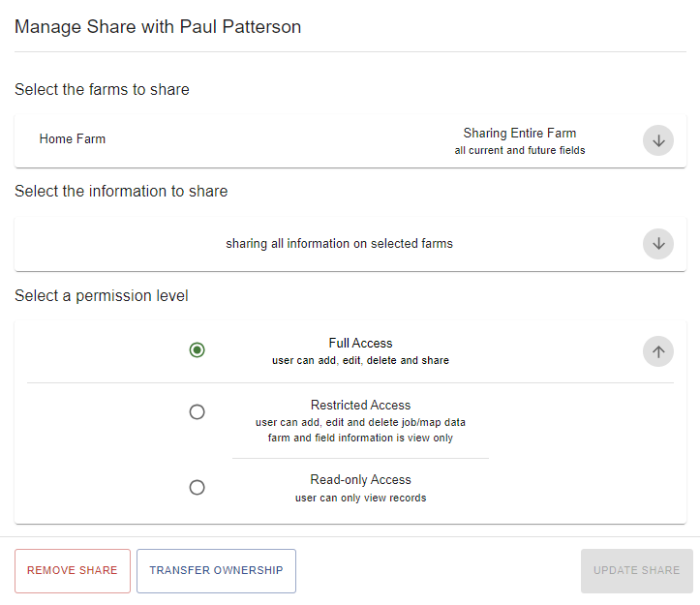
Task: Click 'user can only view records' description
Action: coord(360,498)
